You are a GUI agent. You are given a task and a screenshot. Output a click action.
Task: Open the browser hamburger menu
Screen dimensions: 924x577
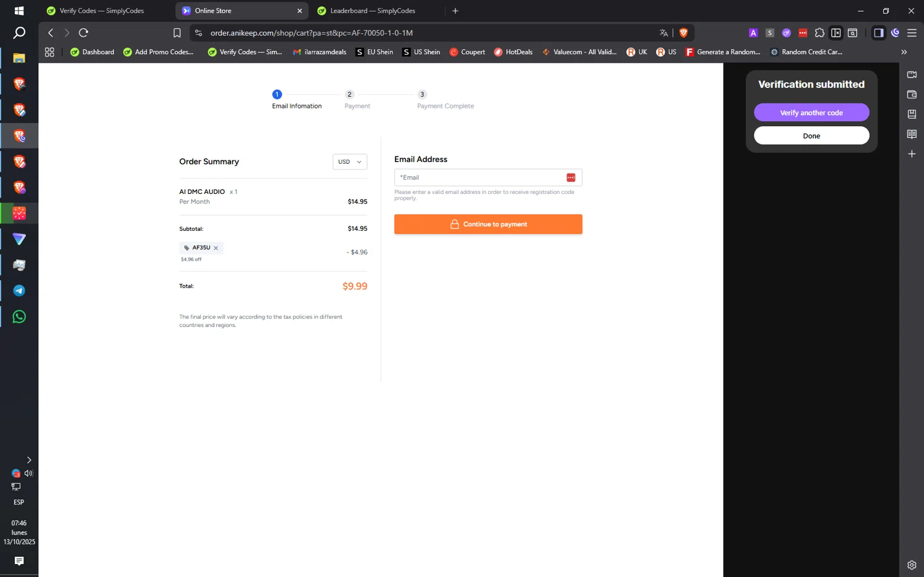(912, 33)
